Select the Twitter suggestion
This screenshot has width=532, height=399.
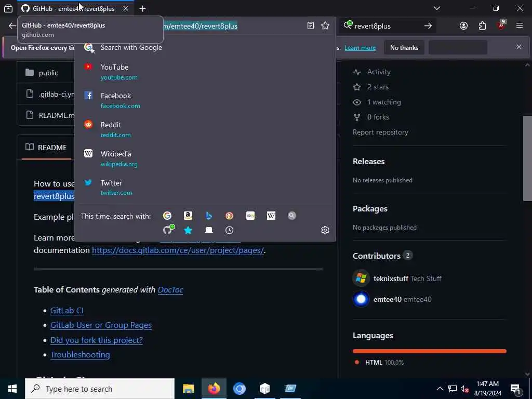[205, 188]
